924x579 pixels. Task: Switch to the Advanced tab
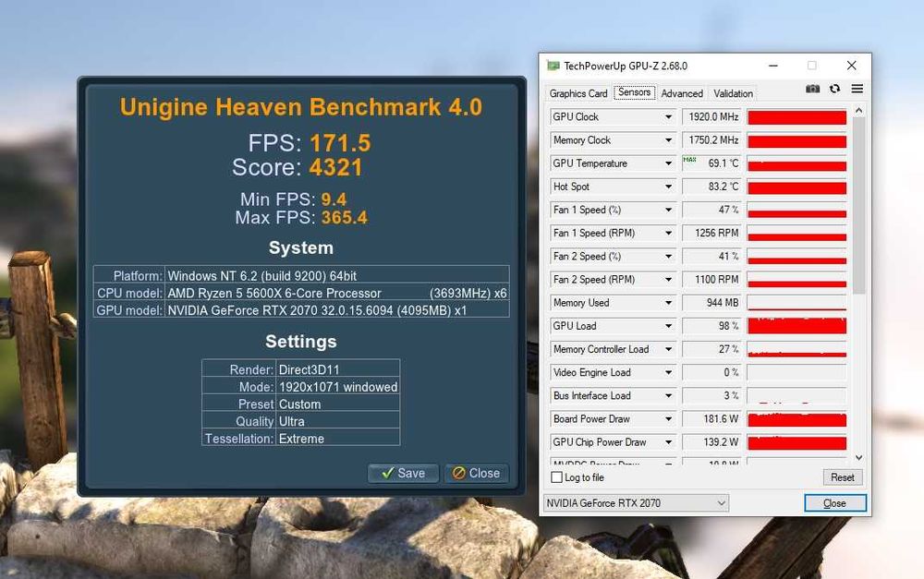click(x=682, y=93)
